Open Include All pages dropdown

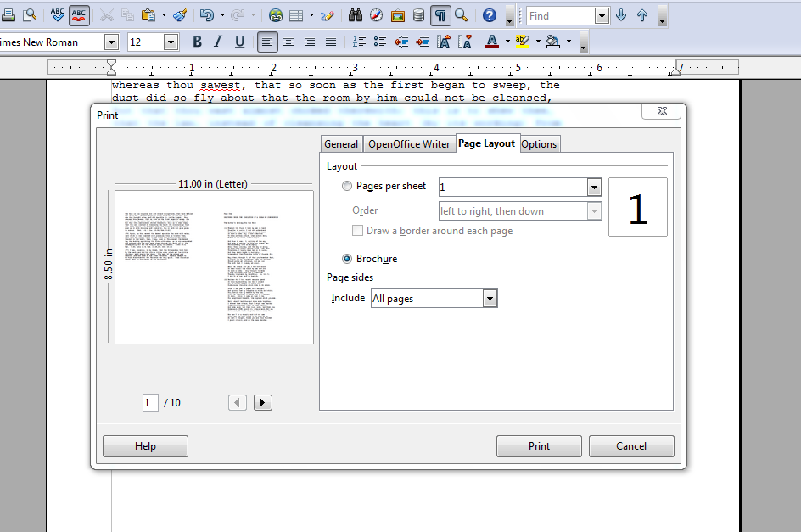tap(490, 299)
